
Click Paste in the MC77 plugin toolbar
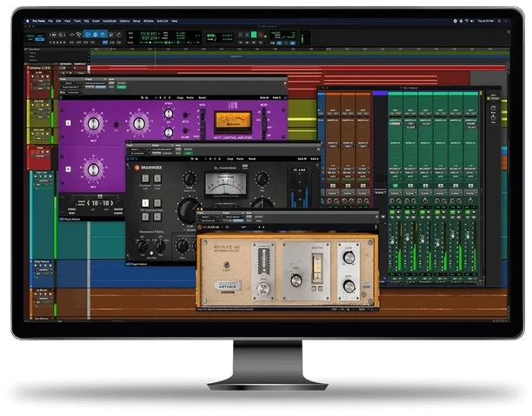pyautogui.click(x=190, y=97)
